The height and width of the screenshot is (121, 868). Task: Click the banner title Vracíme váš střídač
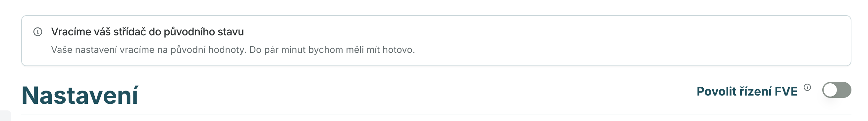pos(147,32)
